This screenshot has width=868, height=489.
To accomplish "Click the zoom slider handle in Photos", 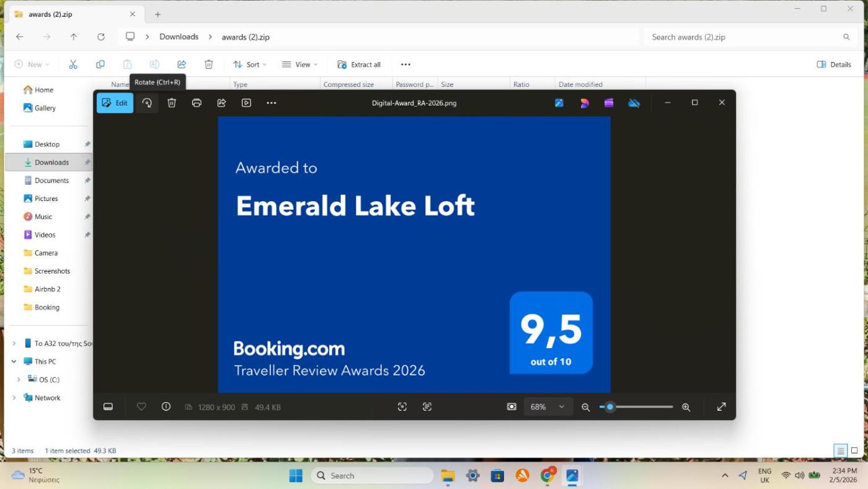I will 610,407.
